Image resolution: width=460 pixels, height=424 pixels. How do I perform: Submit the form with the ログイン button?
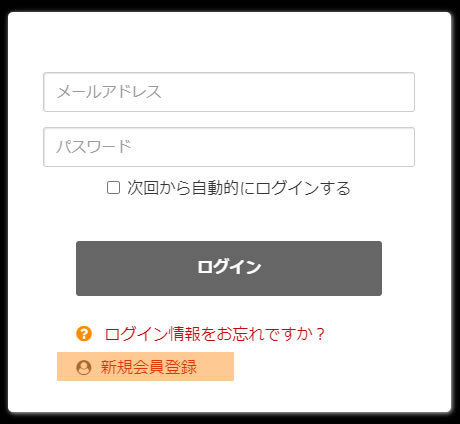tap(229, 268)
